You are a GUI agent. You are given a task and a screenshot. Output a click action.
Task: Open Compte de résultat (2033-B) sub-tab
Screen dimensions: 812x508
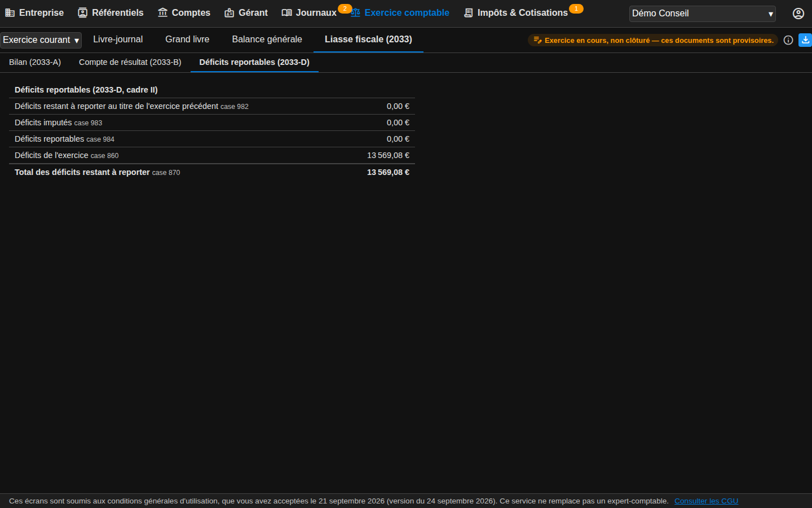click(130, 62)
